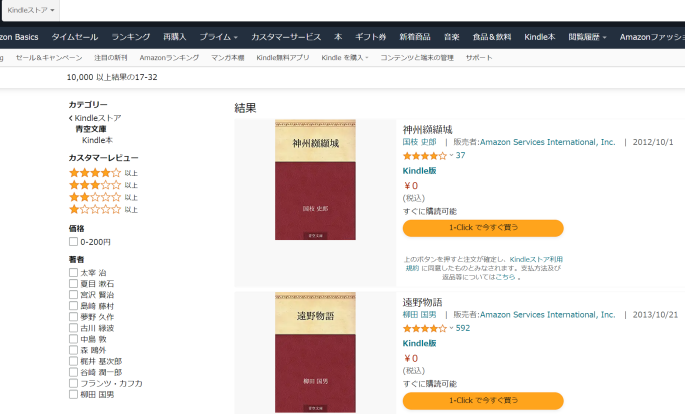
Task: Click Kindle版 for 神州纐纈城
Action: click(x=419, y=171)
